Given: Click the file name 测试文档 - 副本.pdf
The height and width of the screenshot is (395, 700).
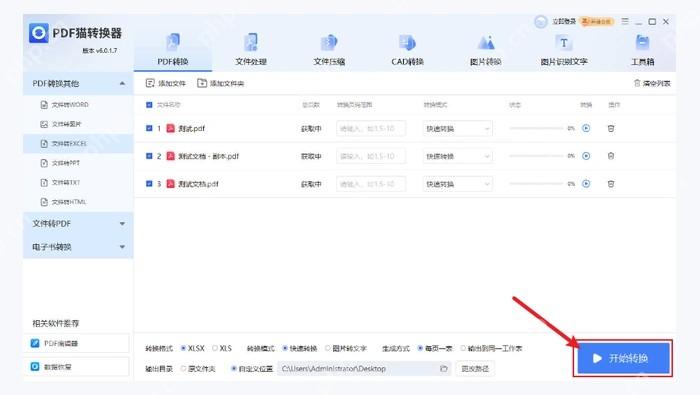Looking at the screenshot, I should [x=208, y=156].
